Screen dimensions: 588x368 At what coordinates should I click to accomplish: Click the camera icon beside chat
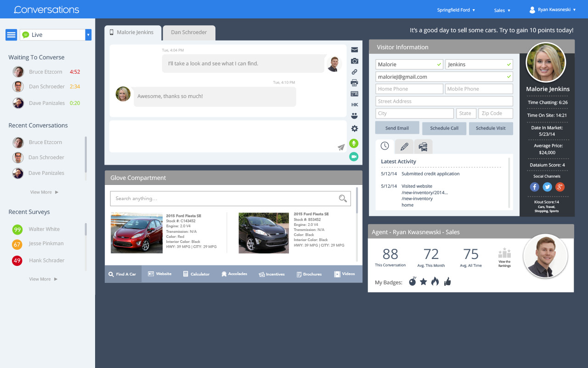[355, 61]
